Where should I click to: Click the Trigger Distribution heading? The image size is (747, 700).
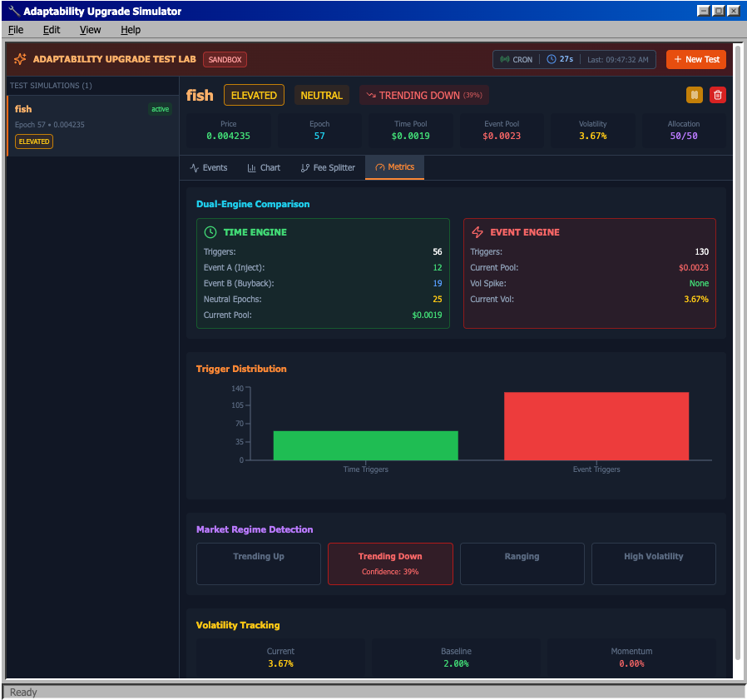(x=241, y=369)
